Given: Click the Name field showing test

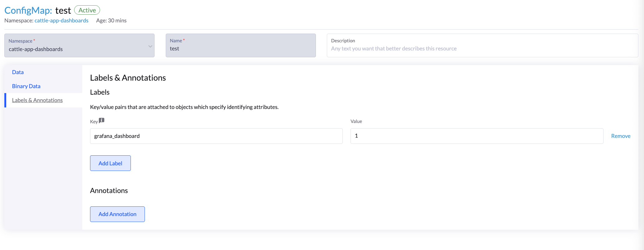Looking at the screenshot, I should (241, 49).
